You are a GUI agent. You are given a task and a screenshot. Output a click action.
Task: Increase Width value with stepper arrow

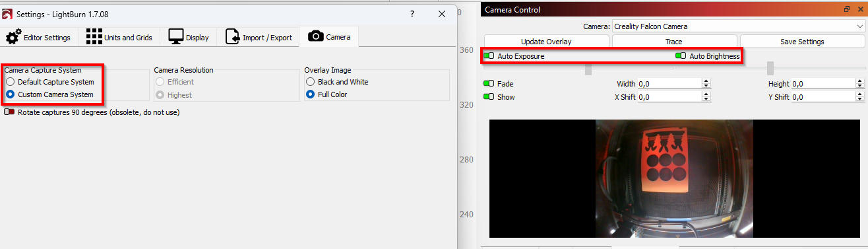click(x=706, y=81)
